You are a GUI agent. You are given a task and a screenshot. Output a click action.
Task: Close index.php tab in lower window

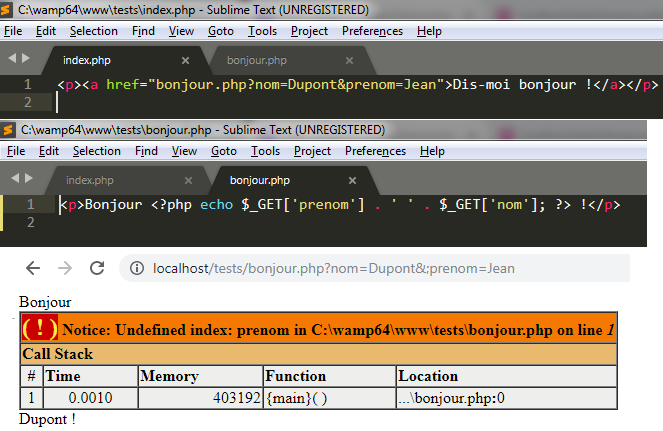[188, 181]
